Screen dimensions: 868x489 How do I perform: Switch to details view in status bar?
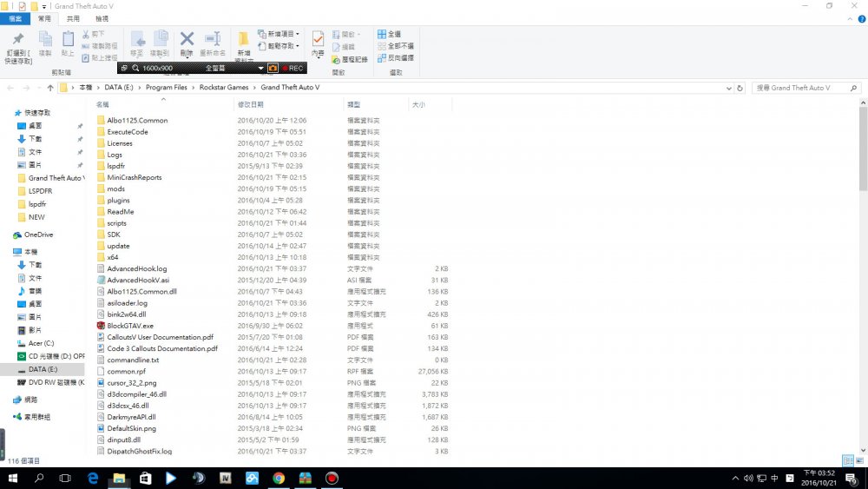(x=847, y=460)
